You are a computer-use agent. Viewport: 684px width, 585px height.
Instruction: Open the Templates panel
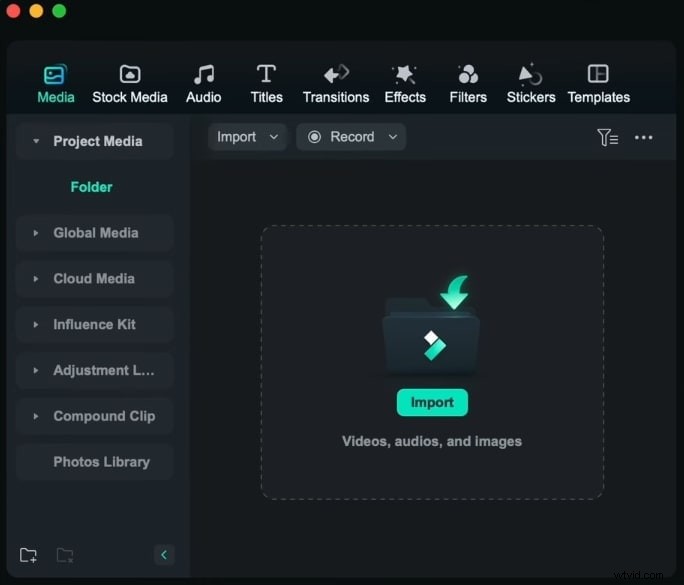coord(598,84)
